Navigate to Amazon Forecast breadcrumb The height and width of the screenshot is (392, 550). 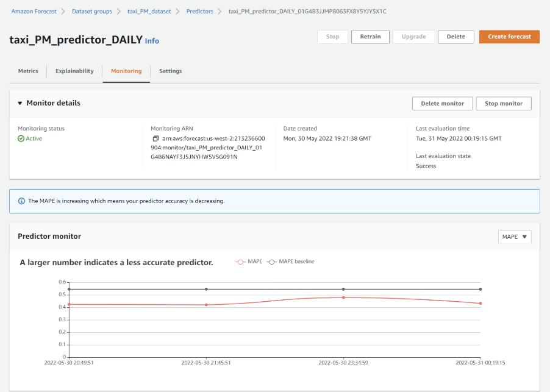[34, 12]
